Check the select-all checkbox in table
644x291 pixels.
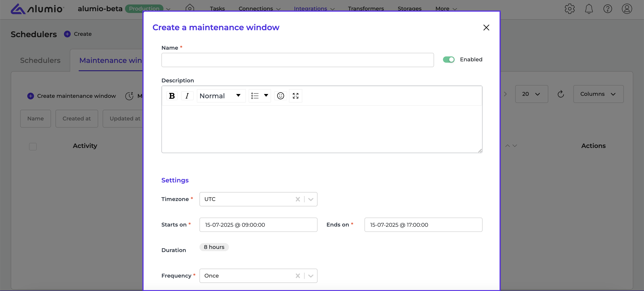click(x=33, y=146)
